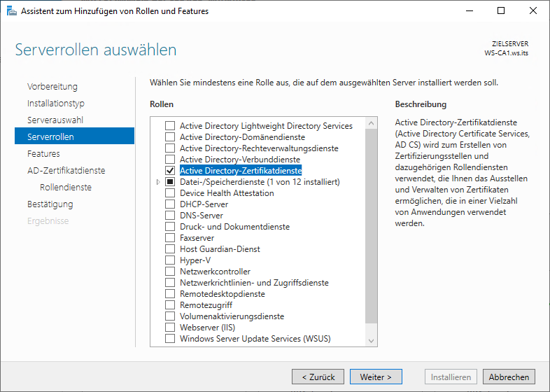The image size is (550, 392).
Task: Tick the Hyper-V checkbox
Action: [170, 260]
